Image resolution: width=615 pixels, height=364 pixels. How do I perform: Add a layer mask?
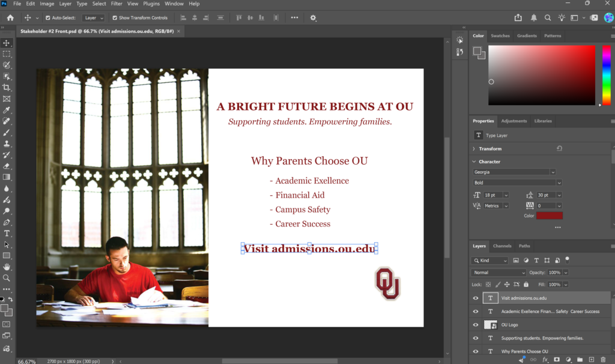coord(557,359)
